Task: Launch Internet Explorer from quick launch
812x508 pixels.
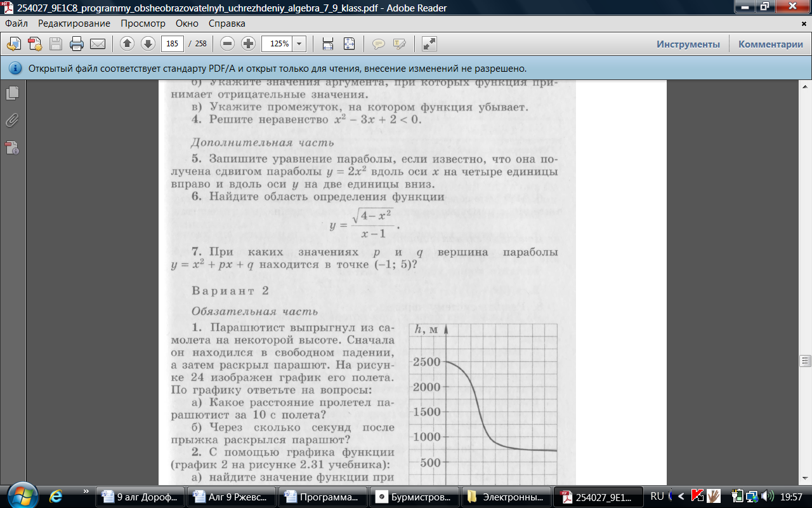Action: pyautogui.click(x=56, y=496)
